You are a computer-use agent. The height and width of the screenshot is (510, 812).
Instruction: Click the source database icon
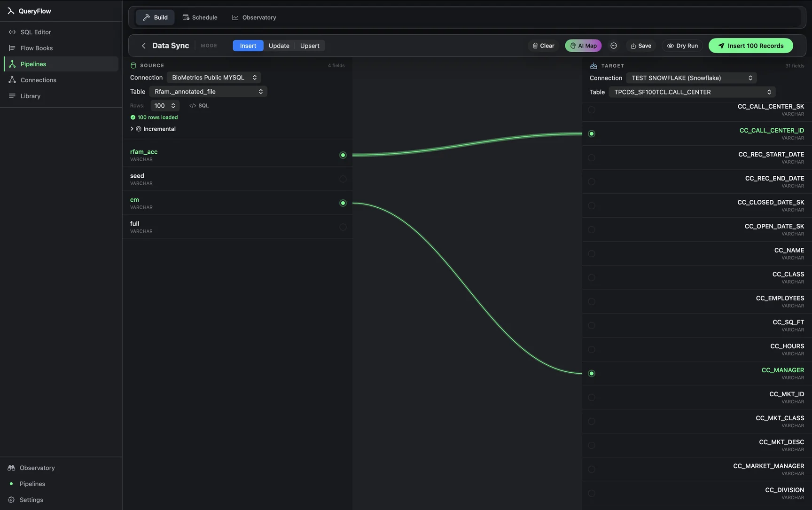[x=133, y=65]
